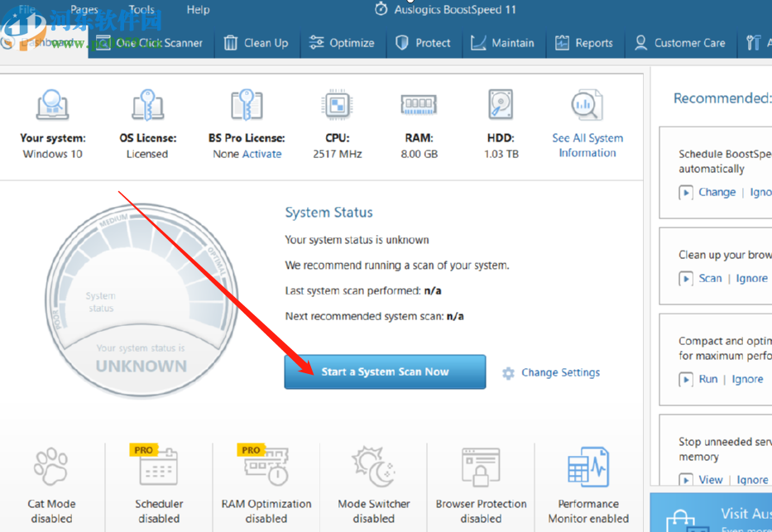Open the Tools menu
Viewport: 772px width, 532px height.
coord(141,9)
